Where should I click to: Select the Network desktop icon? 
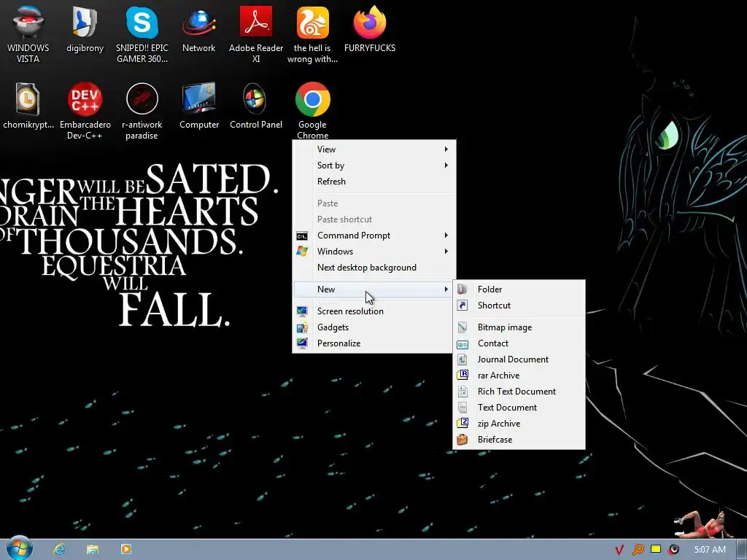[198, 29]
